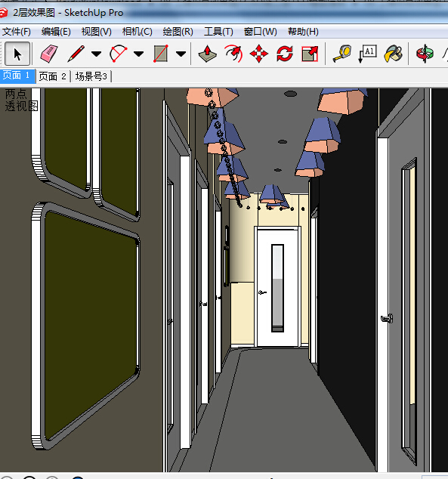
Task: Expand the line tool dropdown arrow
Action: [x=96, y=54]
